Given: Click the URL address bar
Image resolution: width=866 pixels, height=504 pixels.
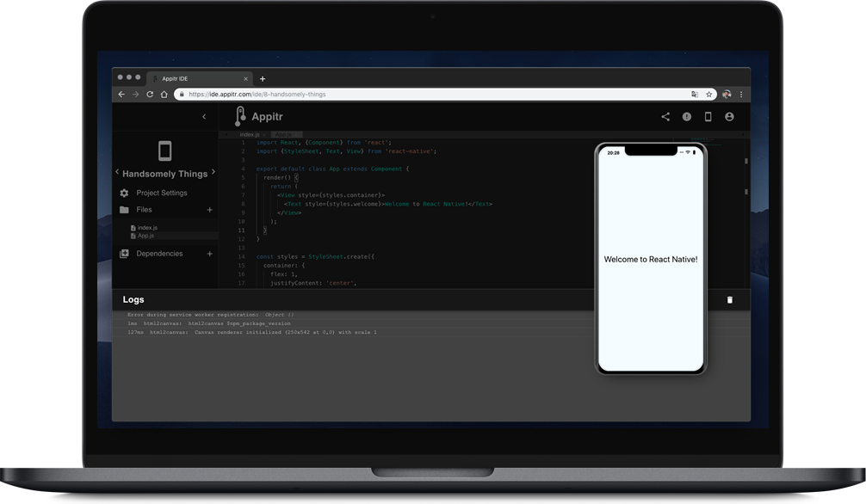Looking at the screenshot, I should 445,95.
